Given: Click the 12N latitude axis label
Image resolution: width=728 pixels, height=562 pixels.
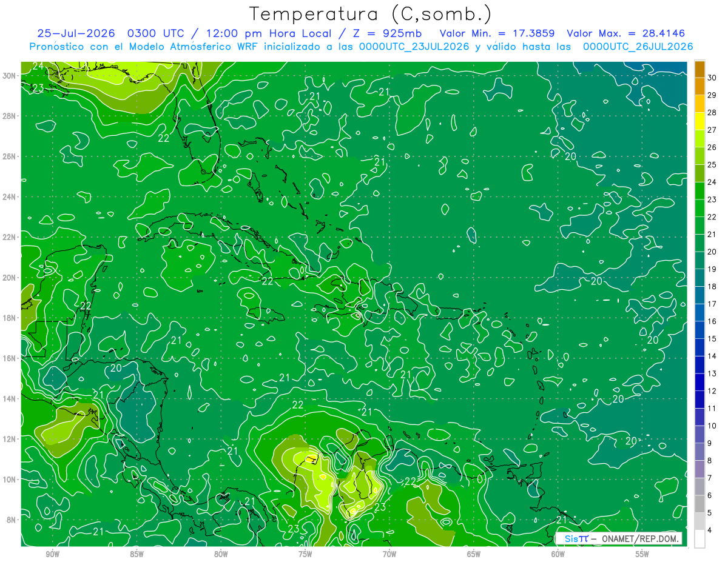Looking at the screenshot, I should (x=9, y=439).
